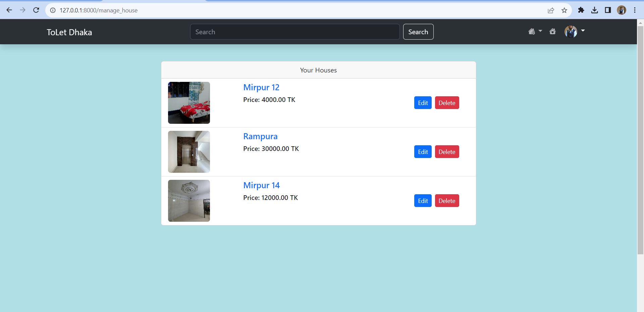Viewport: 644px width, 312px height.
Task: Delete the Mirpur 14 listing
Action: point(447,201)
